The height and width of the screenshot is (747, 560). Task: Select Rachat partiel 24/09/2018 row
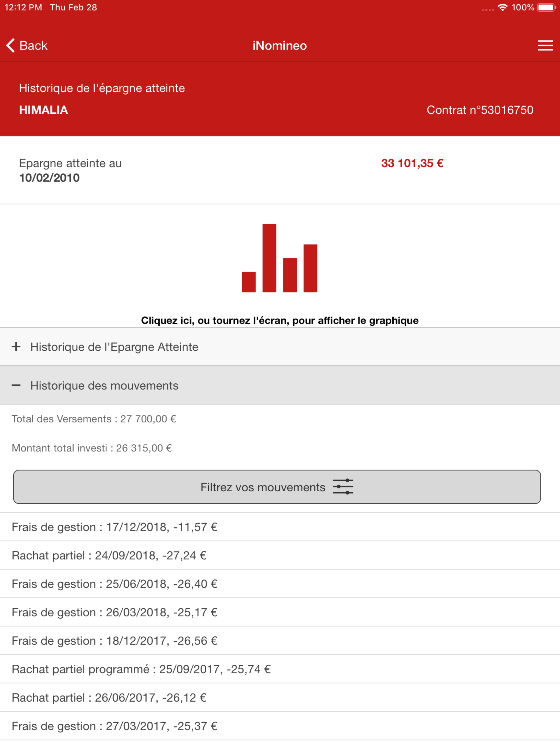coord(280,556)
